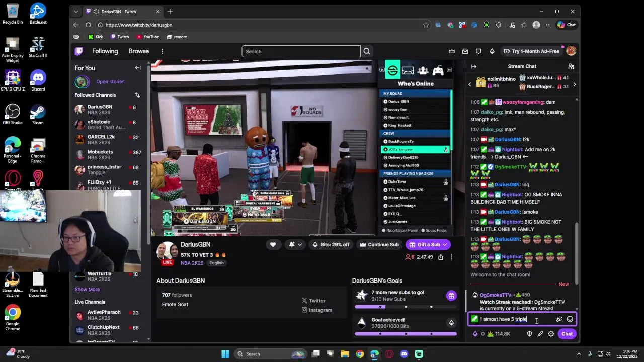Image resolution: width=644 pixels, height=362 pixels.
Task: Open chat settings gear
Action: click(x=551, y=334)
